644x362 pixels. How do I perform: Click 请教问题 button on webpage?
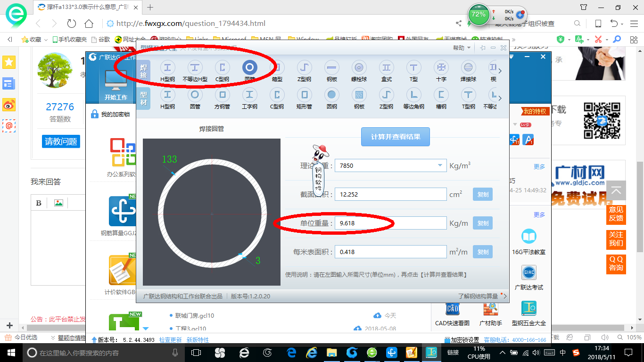tap(61, 141)
